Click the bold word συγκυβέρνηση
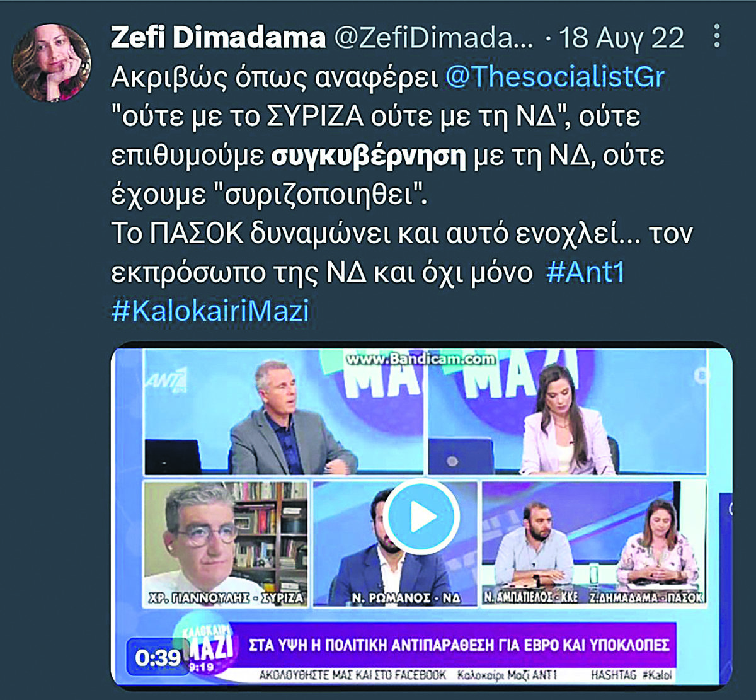 [x=369, y=157]
